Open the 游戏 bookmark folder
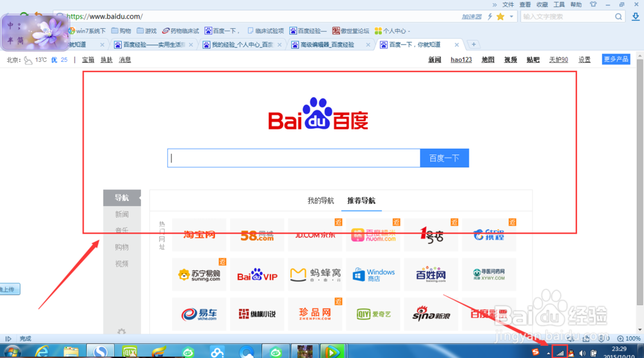 147,31
